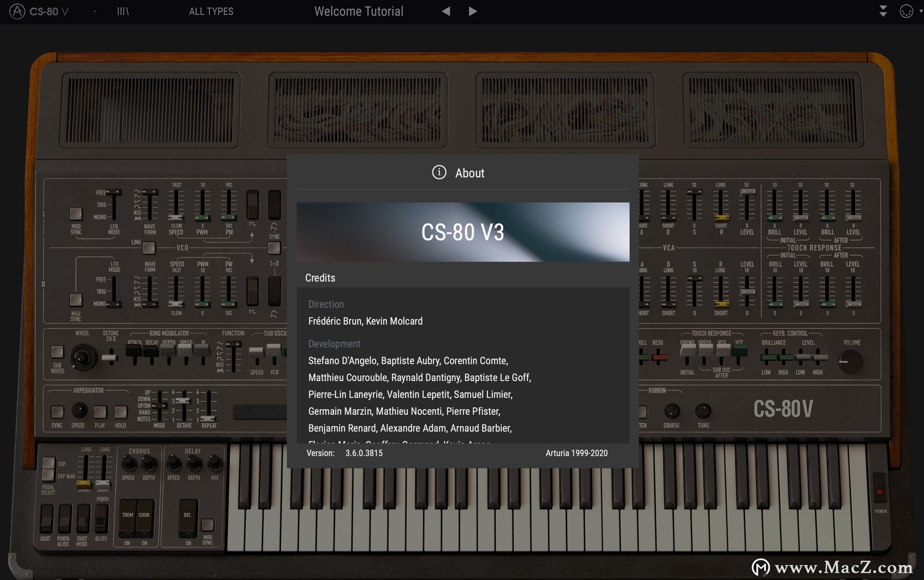Switch the DEL delay rocker on
Screen dimensions: 924x580
[188, 519]
